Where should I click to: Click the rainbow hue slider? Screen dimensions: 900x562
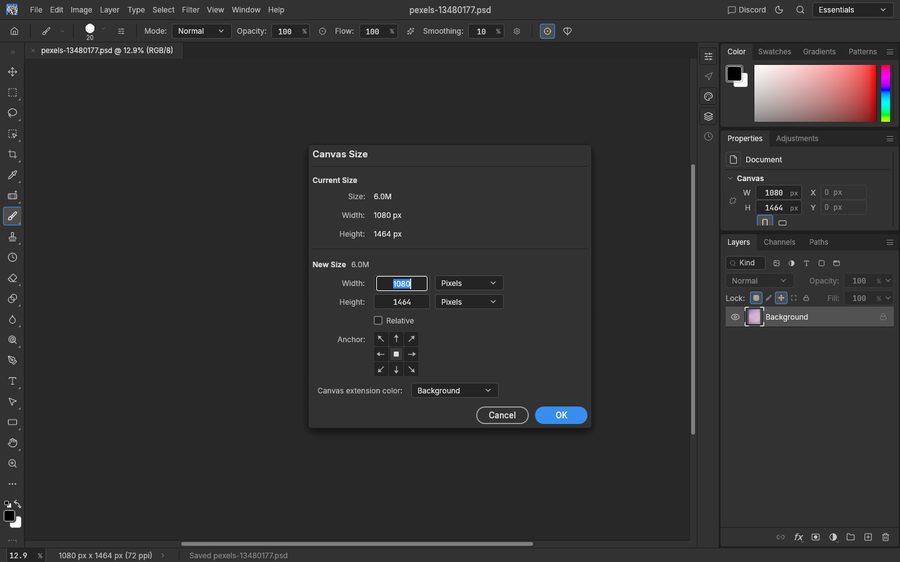886,93
